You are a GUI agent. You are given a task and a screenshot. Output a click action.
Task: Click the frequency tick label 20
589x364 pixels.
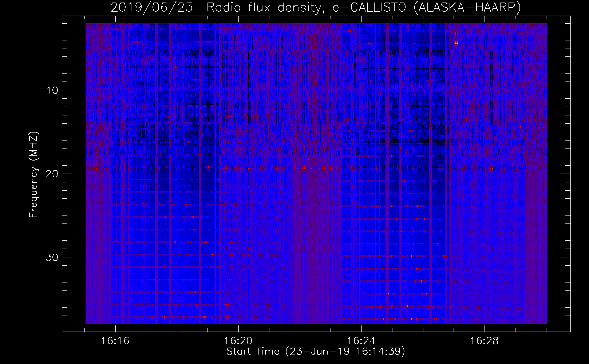(52, 174)
